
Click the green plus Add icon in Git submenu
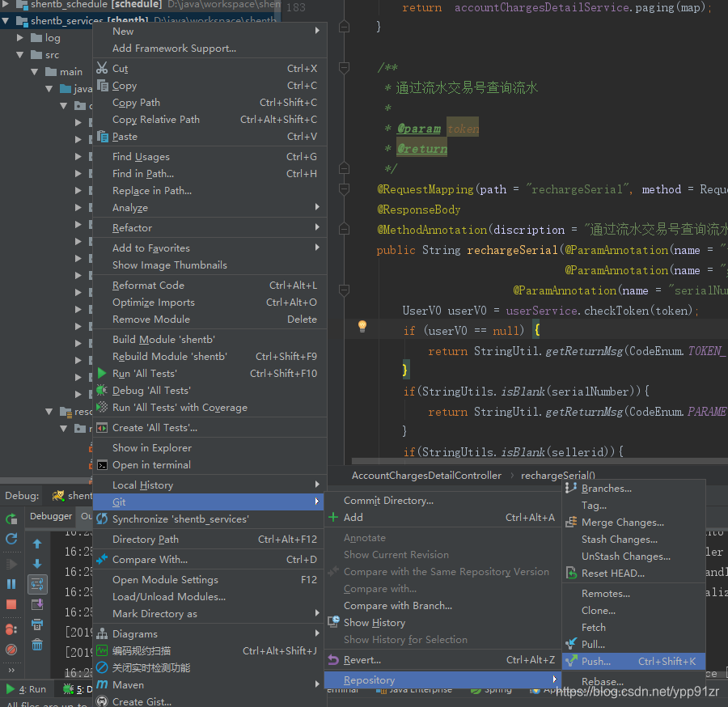[333, 517]
